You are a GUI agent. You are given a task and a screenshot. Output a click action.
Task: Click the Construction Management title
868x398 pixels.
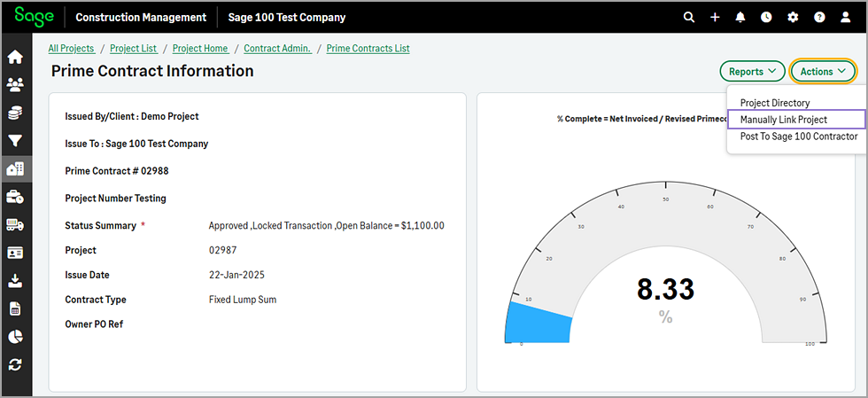(x=141, y=17)
